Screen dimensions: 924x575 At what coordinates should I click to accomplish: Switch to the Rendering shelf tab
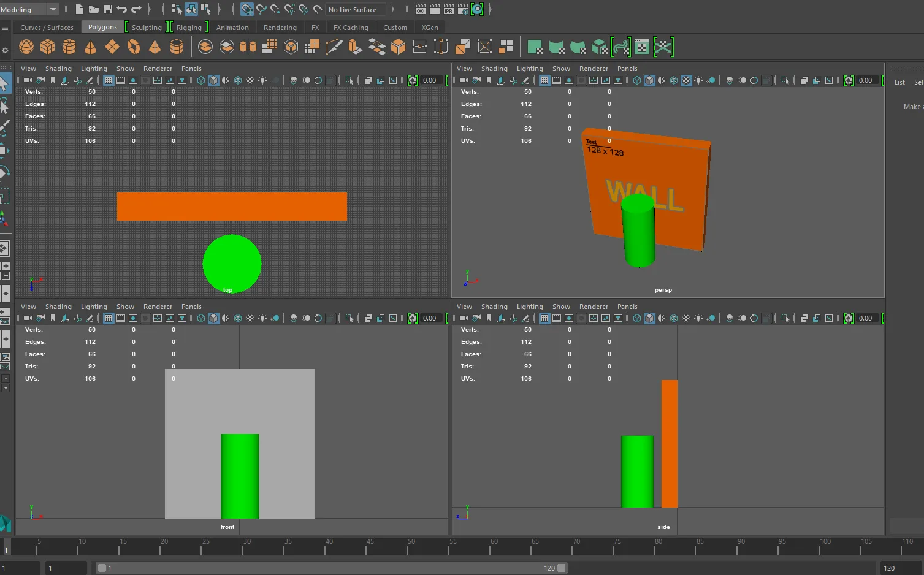[x=280, y=28]
